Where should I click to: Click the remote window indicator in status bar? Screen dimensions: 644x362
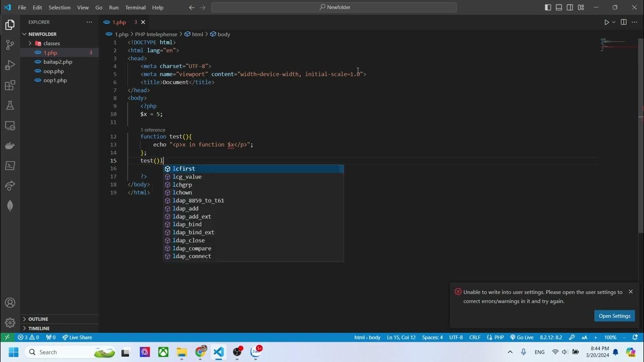(7, 337)
